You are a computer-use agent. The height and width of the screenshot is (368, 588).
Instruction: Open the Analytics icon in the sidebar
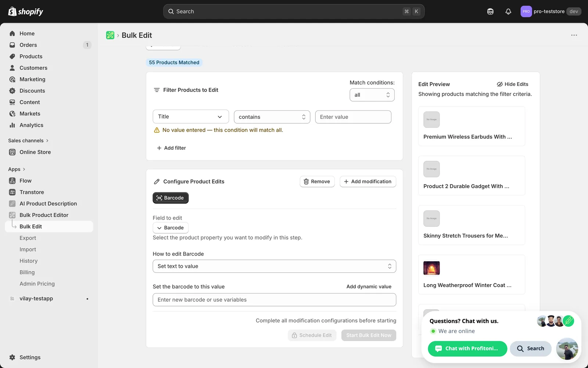pyautogui.click(x=12, y=125)
